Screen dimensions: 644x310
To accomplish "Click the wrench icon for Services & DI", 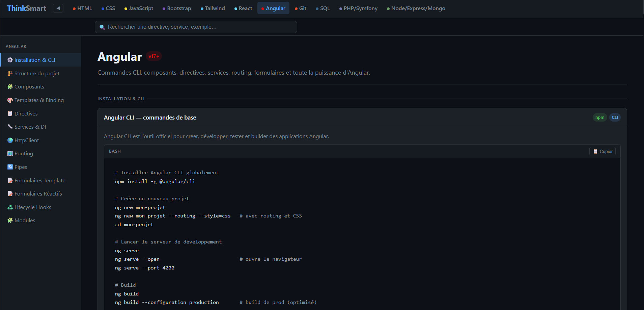I will point(10,127).
